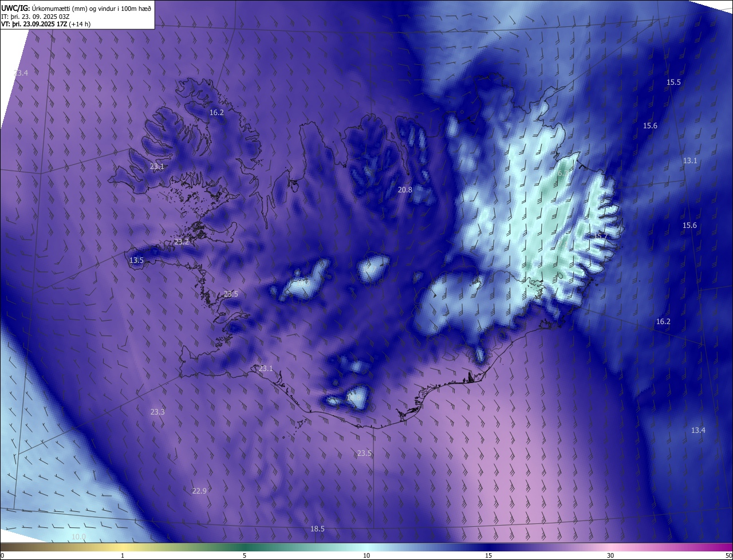Click the '16.2' label over the Westfjords
The width and height of the screenshot is (733, 560).
point(216,112)
